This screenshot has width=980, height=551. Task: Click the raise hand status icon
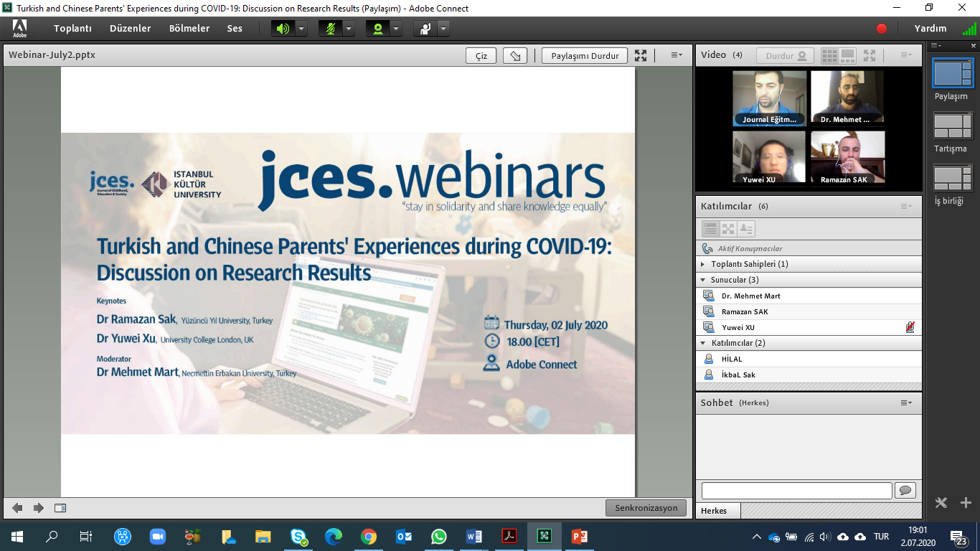pos(425,29)
